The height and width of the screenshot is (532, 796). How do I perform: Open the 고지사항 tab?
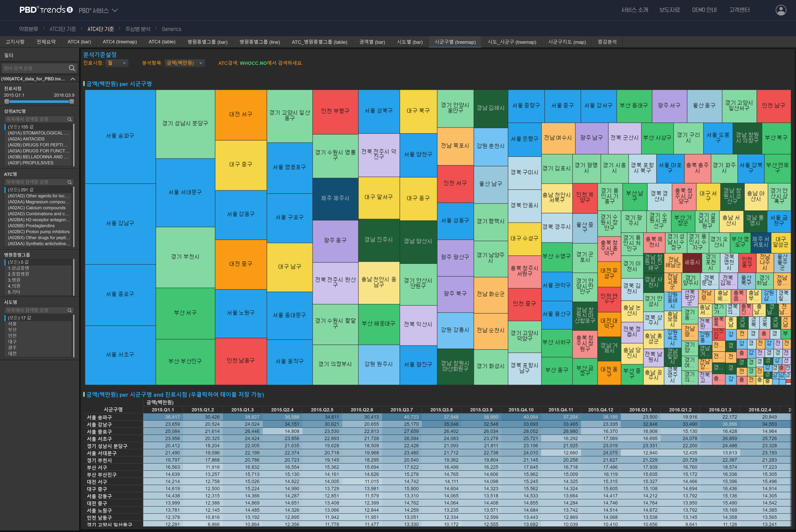pyautogui.click(x=15, y=42)
